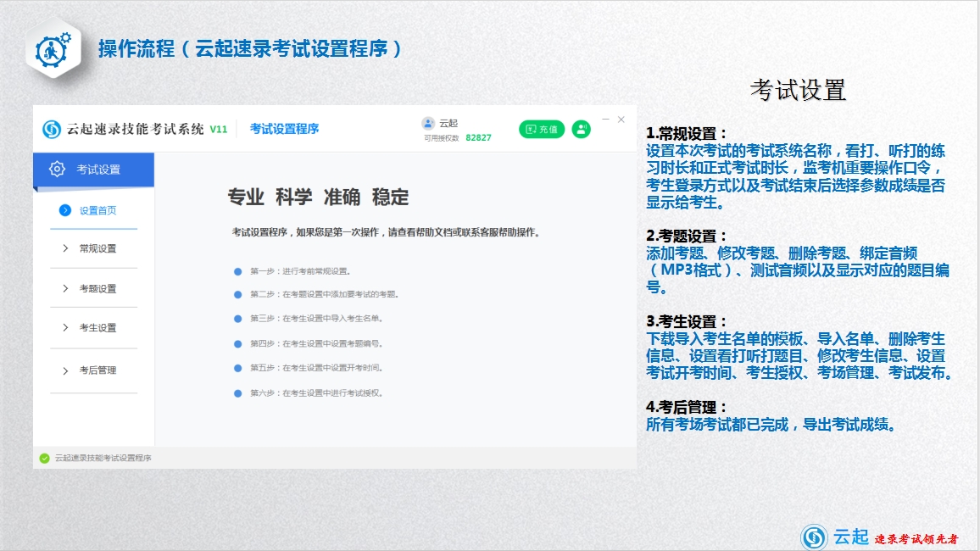The image size is (980, 551).
Task: Click the 3.考生设置 heading on slide
Action: click(686, 322)
